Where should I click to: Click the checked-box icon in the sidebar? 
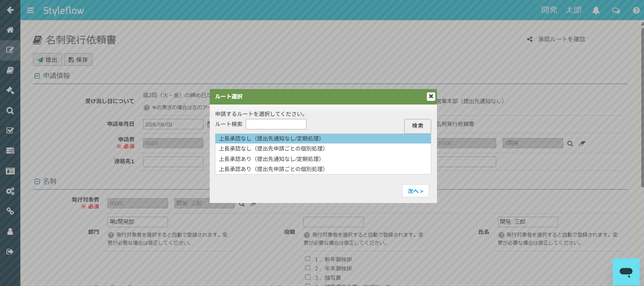click(x=10, y=131)
